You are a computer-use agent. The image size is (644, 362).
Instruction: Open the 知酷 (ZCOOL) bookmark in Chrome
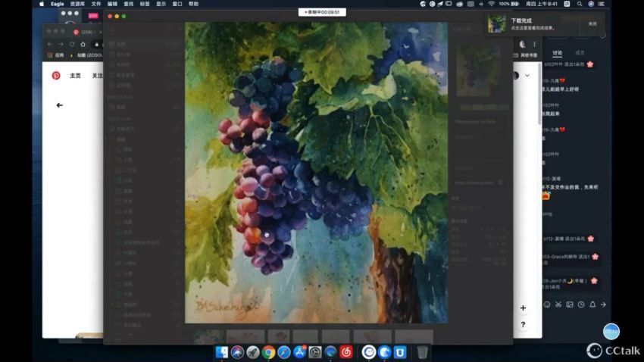(x=86, y=55)
